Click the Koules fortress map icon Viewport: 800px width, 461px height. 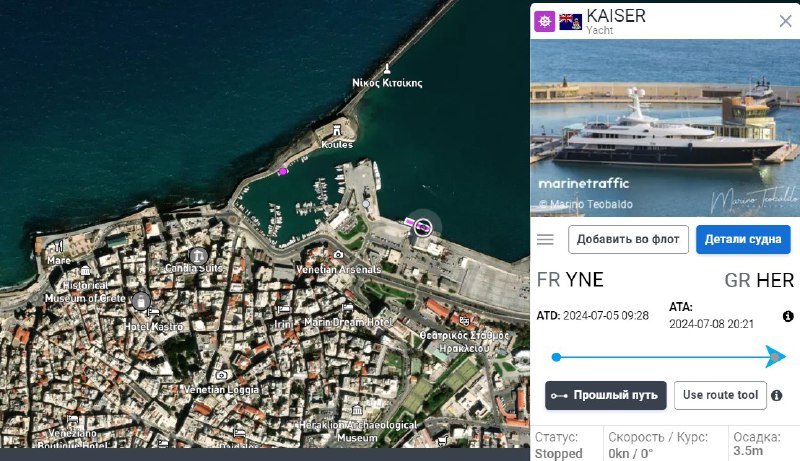337,131
